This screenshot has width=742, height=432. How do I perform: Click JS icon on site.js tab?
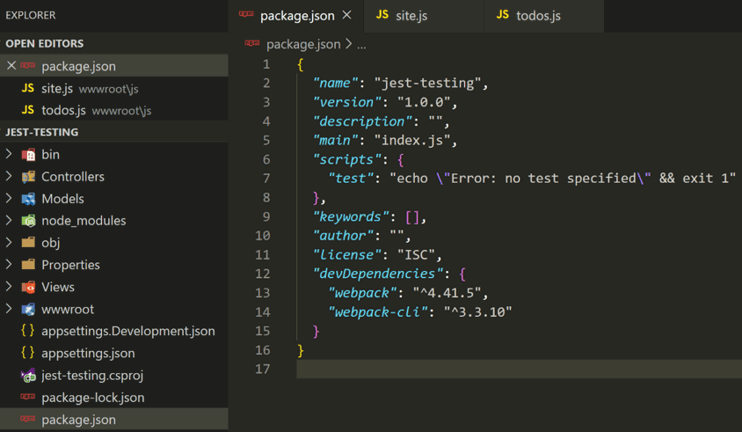[382, 15]
